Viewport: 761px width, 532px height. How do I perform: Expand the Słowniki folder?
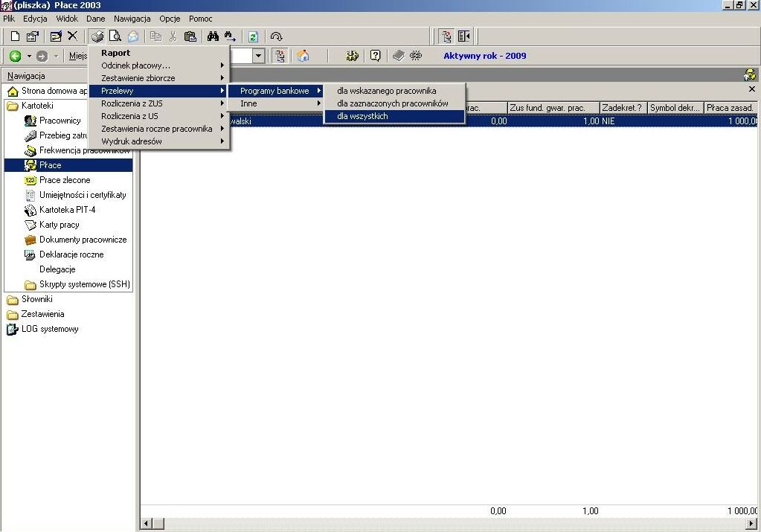click(30, 300)
